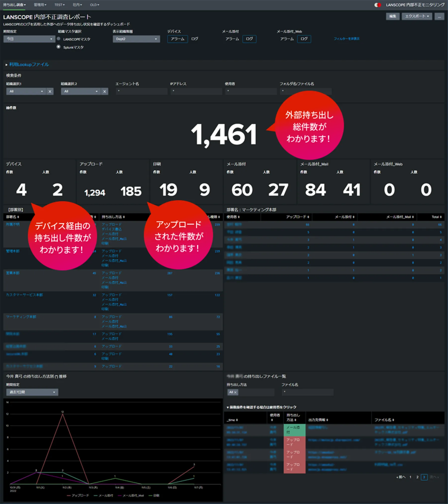Go to previous page with 前へ
This screenshot has width=448, height=504.
click(x=401, y=477)
